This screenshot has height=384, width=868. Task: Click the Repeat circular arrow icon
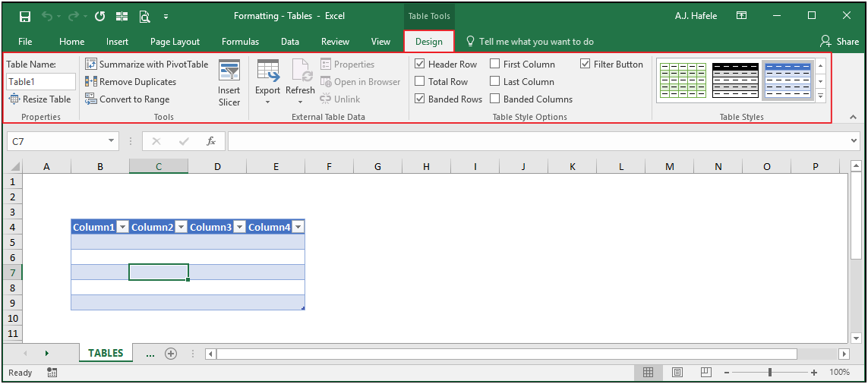click(99, 16)
